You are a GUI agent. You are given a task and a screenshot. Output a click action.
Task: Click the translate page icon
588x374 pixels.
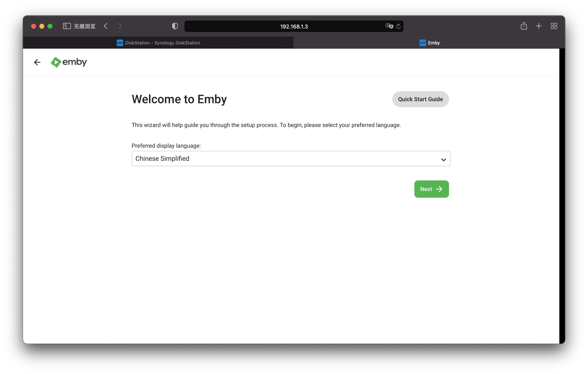389,26
